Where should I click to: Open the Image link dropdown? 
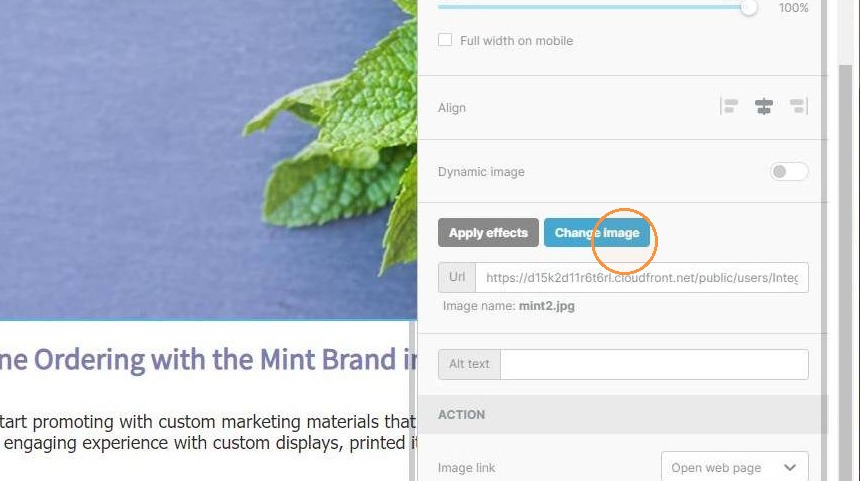click(734, 468)
